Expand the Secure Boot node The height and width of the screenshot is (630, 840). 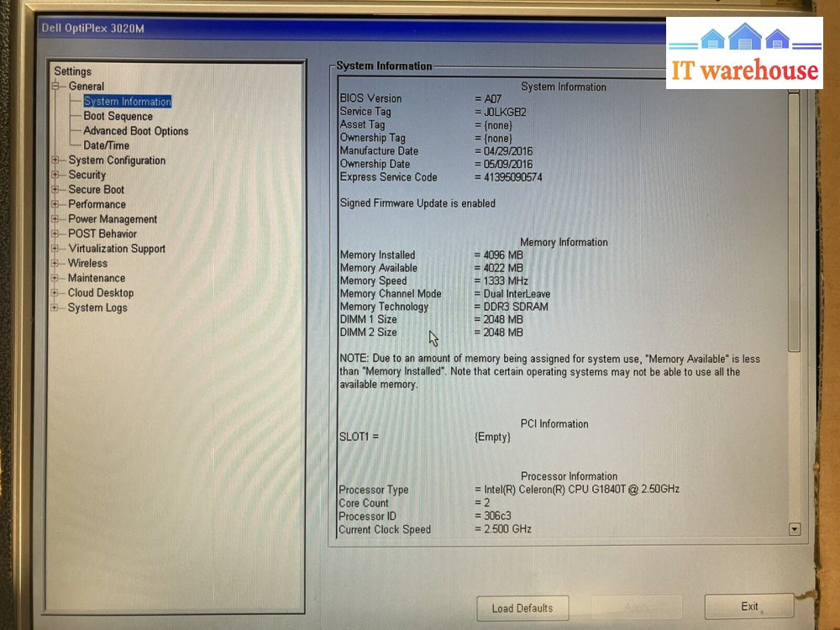click(55, 190)
